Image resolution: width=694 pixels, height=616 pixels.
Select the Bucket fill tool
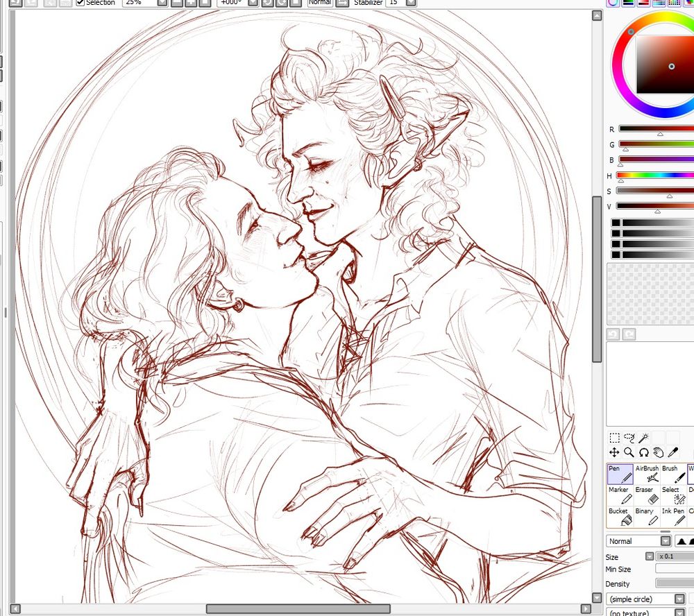point(619,515)
